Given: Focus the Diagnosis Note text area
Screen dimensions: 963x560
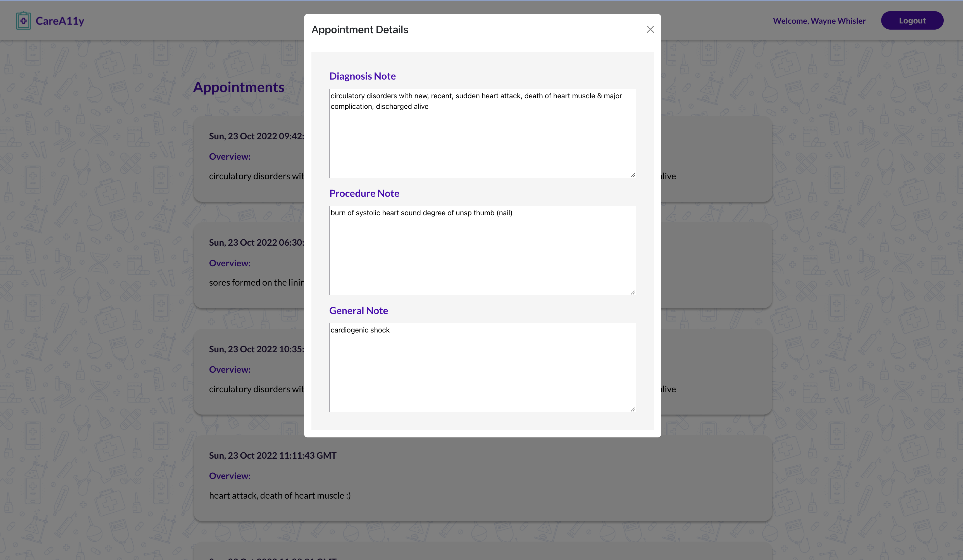Looking at the screenshot, I should (x=482, y=133).
